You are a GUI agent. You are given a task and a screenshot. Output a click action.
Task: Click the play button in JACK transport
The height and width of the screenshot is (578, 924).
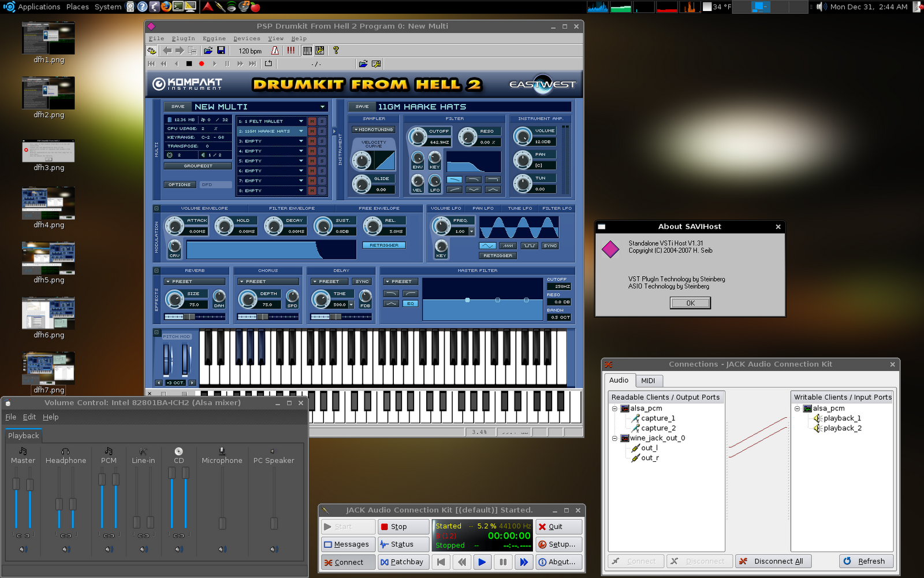482,562
